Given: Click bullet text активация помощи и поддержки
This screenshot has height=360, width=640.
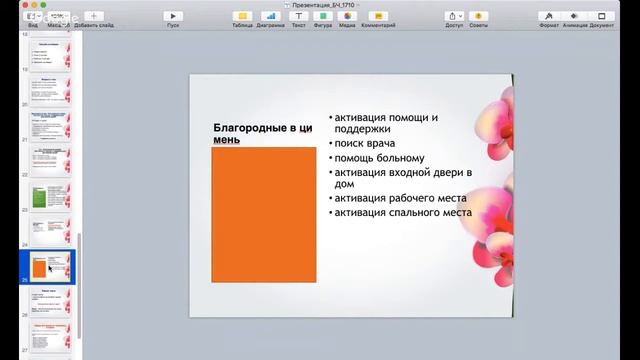Looking at the screenshot, I should (x=386, y=123).
